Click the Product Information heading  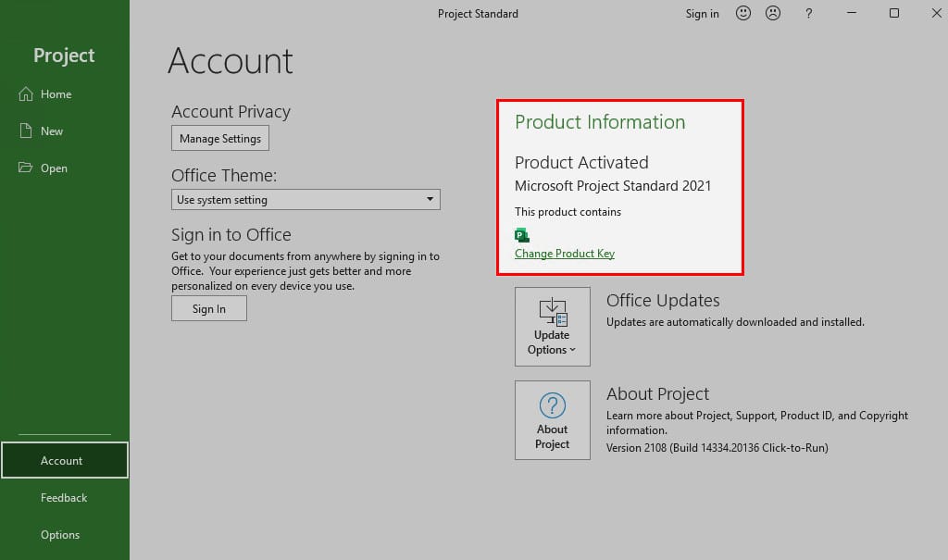point(600,121)
